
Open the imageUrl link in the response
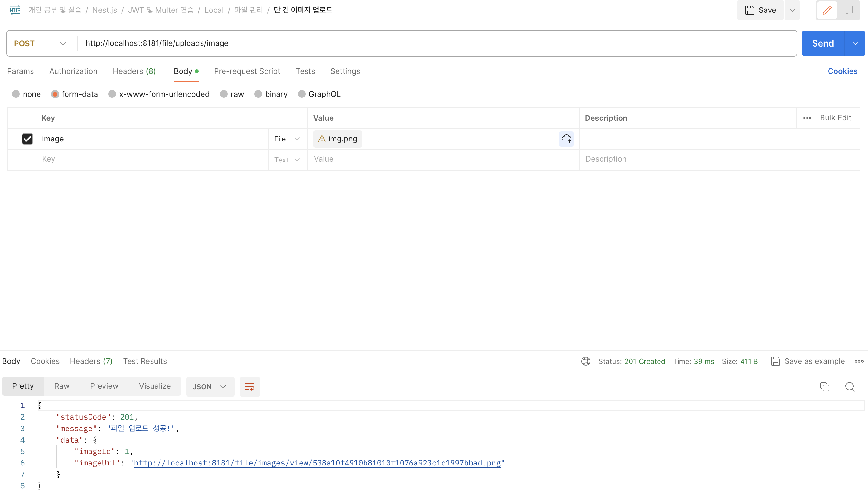point(317,463)
